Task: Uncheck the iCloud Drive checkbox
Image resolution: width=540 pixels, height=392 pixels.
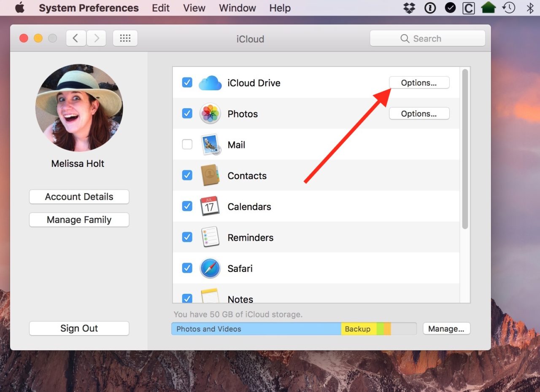Action: [x=187, y=83]
